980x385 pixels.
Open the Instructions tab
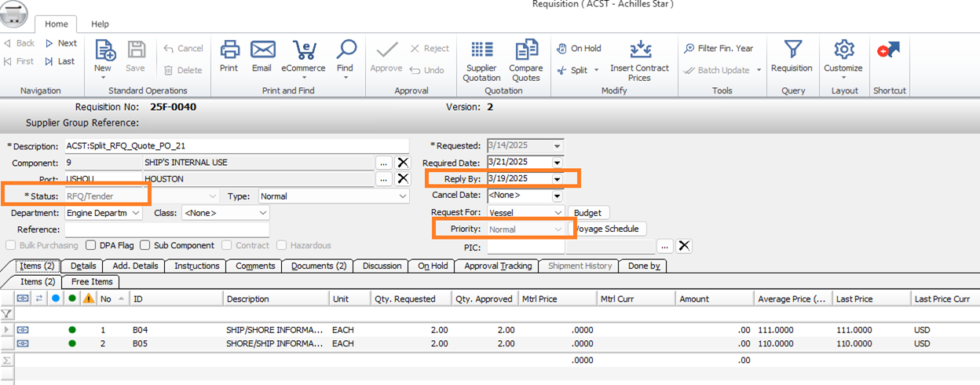coord(196,266)
